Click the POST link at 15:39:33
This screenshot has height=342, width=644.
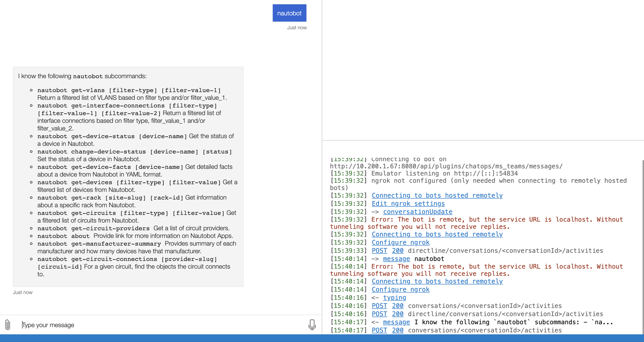(379, 251)
